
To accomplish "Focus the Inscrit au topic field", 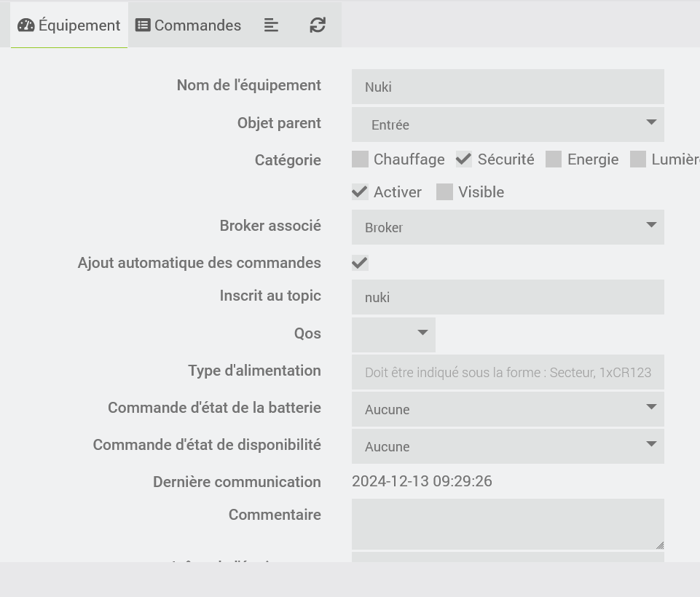I will point(508,297).
